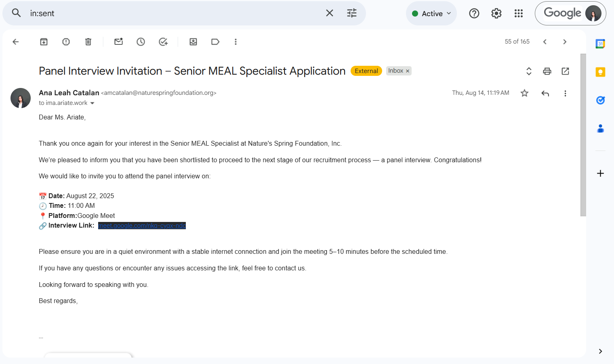Remove the Inbox label

[x=408, y=71]
